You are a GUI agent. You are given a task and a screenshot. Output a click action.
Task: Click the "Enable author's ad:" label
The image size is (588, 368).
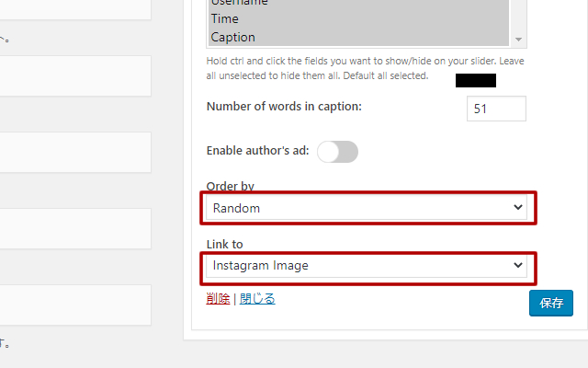(x=258, y=151)
